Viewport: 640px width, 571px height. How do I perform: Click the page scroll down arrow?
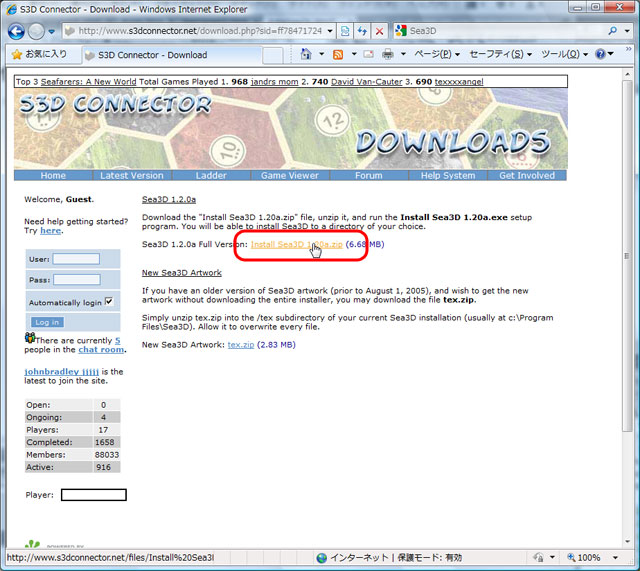[x=627, y=542]
